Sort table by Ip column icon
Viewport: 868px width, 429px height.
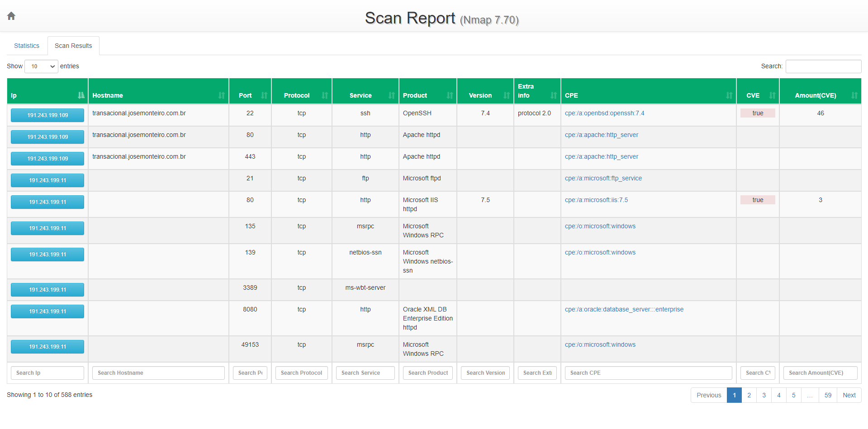pos(81,95)
